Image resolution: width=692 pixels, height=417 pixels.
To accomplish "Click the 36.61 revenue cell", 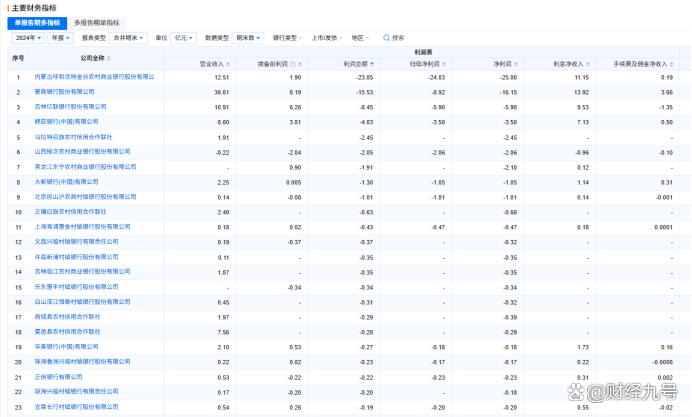I will [x=222, y=93].
